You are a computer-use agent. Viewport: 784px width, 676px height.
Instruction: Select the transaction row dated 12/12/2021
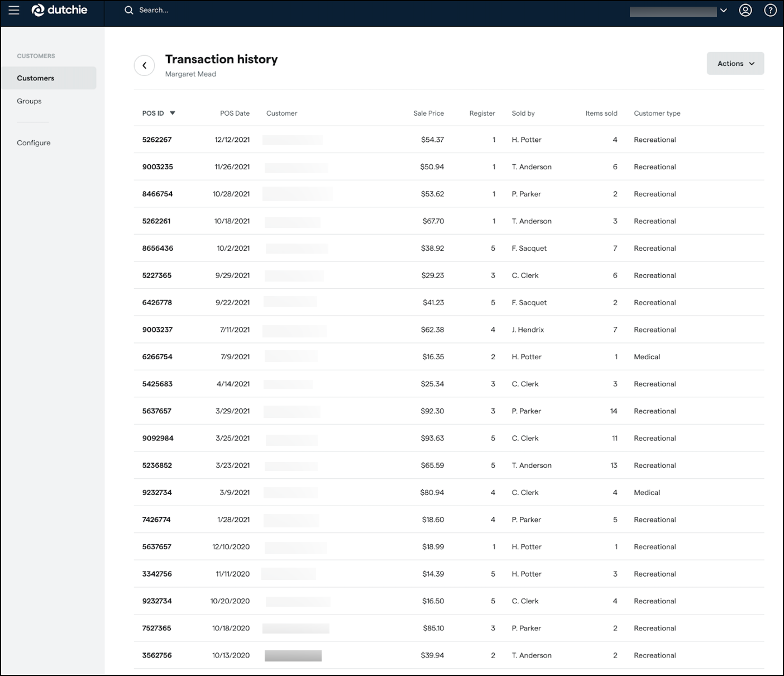(x=391, y=139)
